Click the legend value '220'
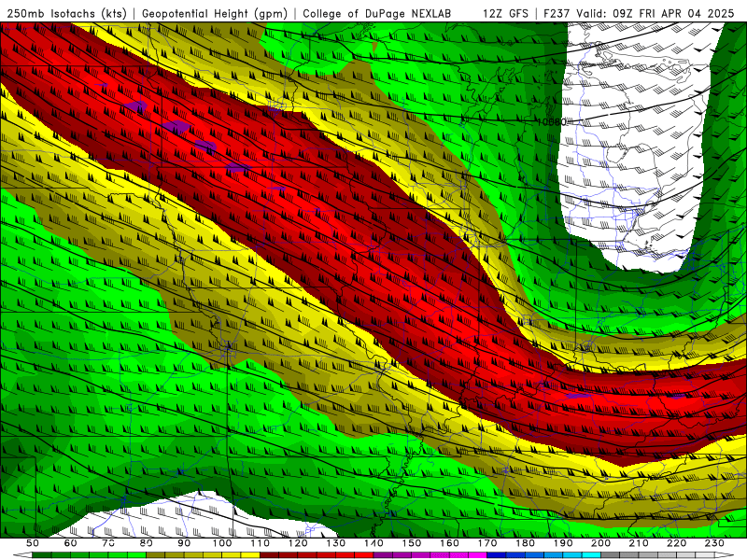The height and width of the screenshot is (560, 747). tap(676, 543)
